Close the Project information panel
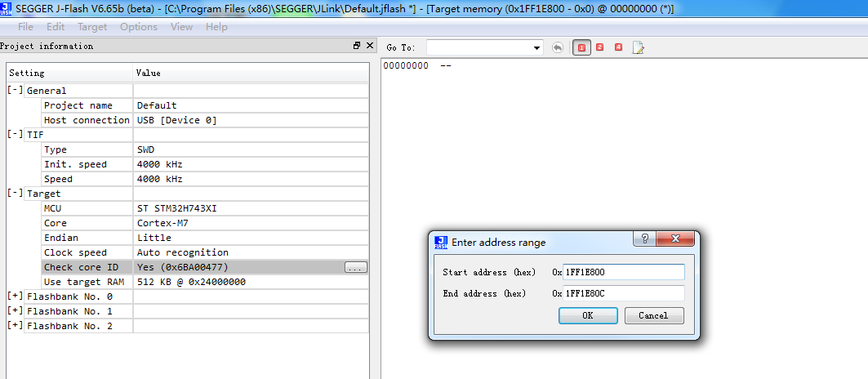 pos(370,46)
